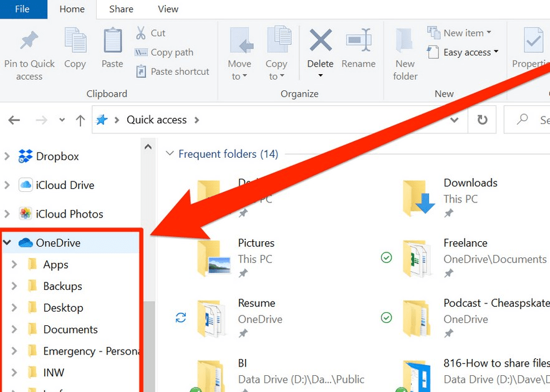Open the File menu

coord(23,9)
